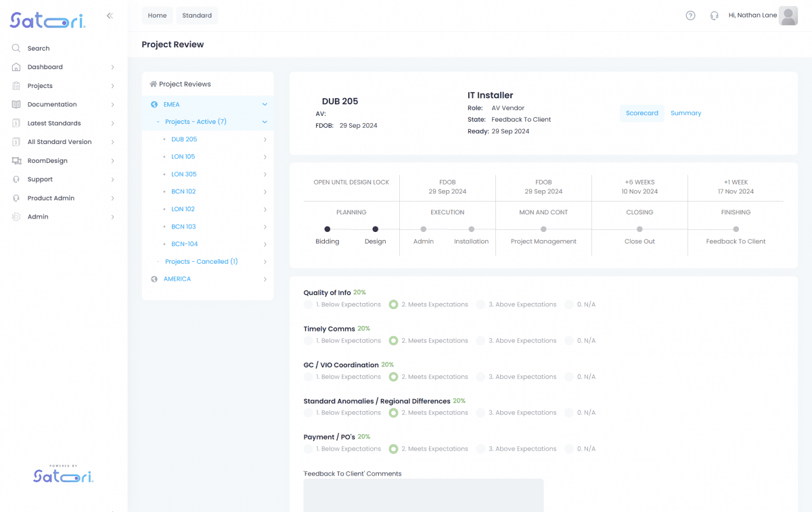Click the globe icon next to AMERICA
Viewport: 812px width, 512px height.
pos(154,279)
